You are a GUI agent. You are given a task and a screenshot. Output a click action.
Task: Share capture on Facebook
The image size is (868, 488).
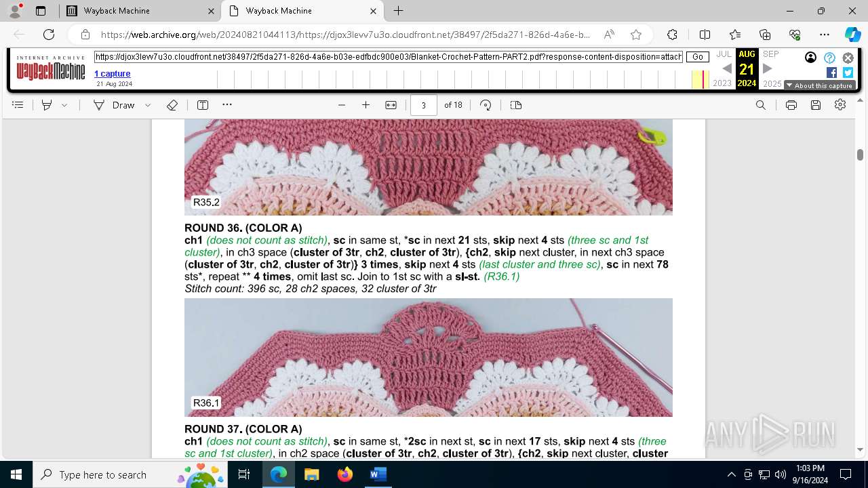point(831,73)
